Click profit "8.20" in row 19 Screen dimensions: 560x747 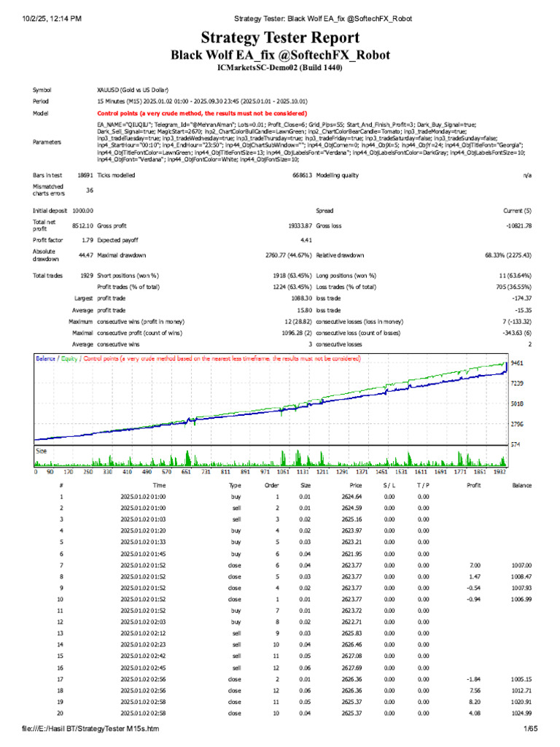(x=475, y=703)
